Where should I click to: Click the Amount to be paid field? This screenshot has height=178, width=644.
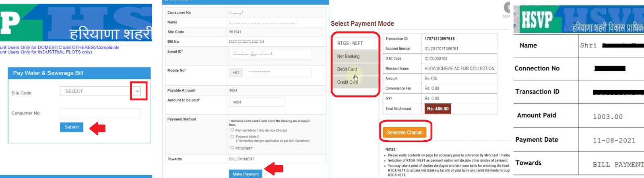point(256,102)
